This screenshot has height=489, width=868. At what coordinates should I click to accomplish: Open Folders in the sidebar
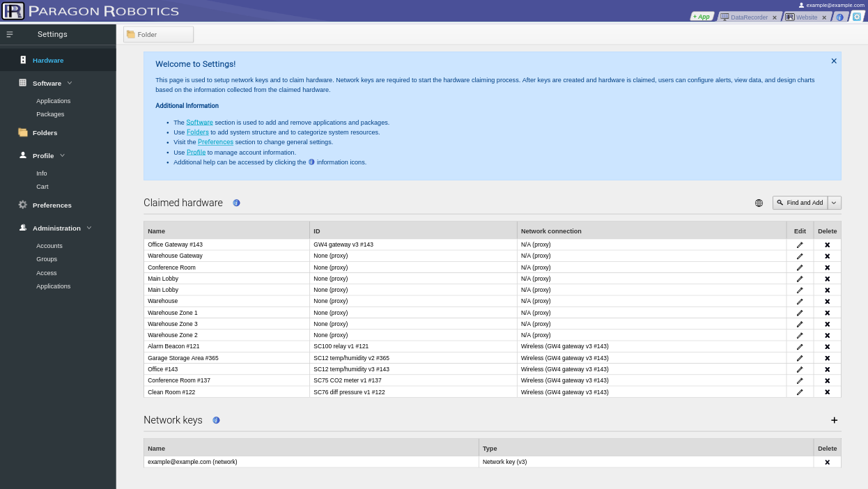coord(45,132)
